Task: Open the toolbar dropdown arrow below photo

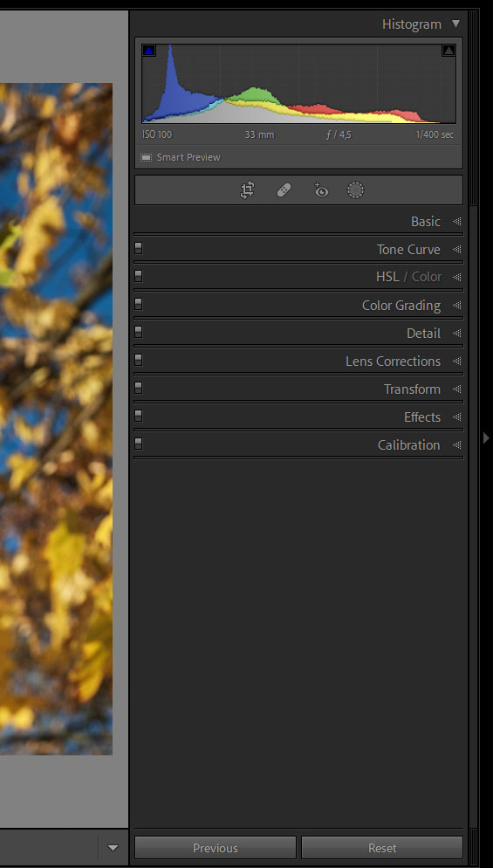Action: pyautogui.click(x=113, y=848)
